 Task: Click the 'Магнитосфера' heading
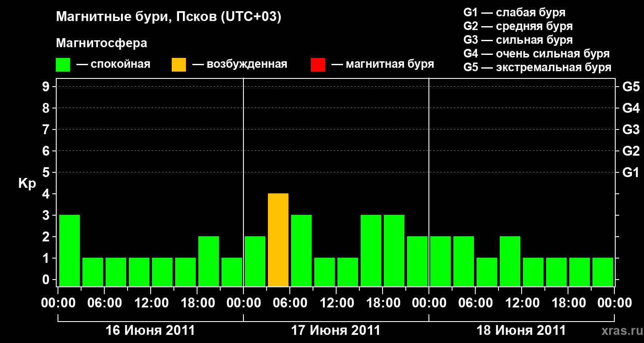(102, 43)
